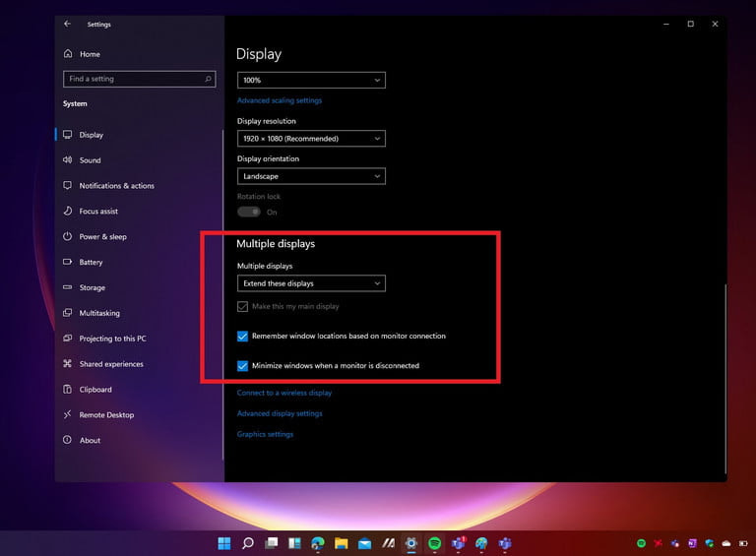Go to Home in Settings sidebar

(90, 54)
